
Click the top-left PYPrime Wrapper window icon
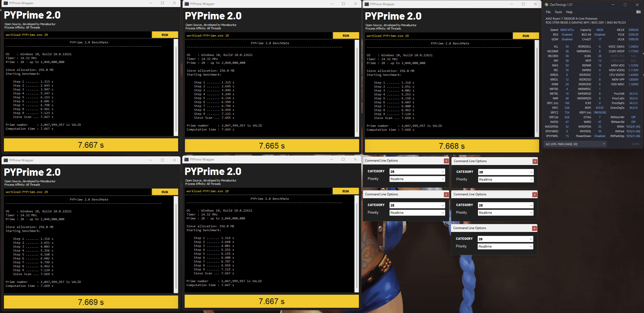click(x=5, y=3)
